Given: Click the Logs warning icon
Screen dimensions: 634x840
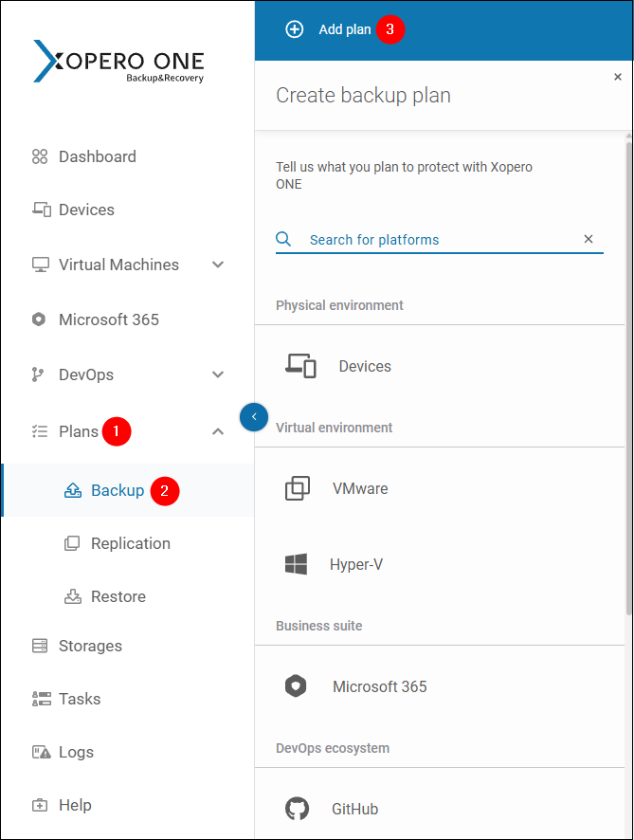Looking at the screenshot, I should pyautogui.click(x=42, y=752).
